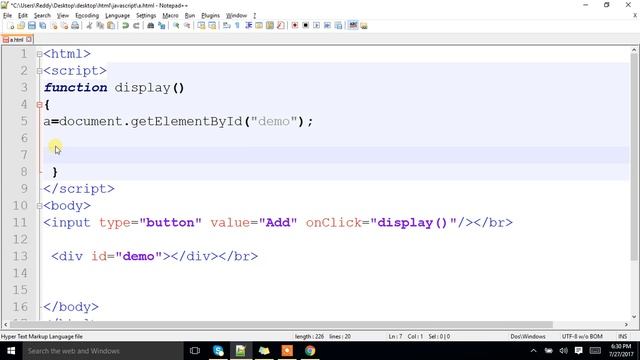640x360 pixels.
Task: Toggle the function list icon
Action: [281, 26]
